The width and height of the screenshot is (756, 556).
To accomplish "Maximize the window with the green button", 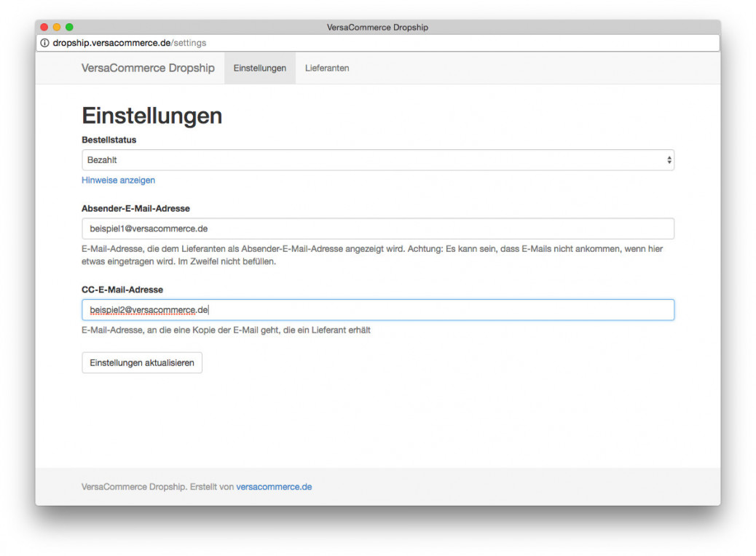I will (x=69, y=27).
